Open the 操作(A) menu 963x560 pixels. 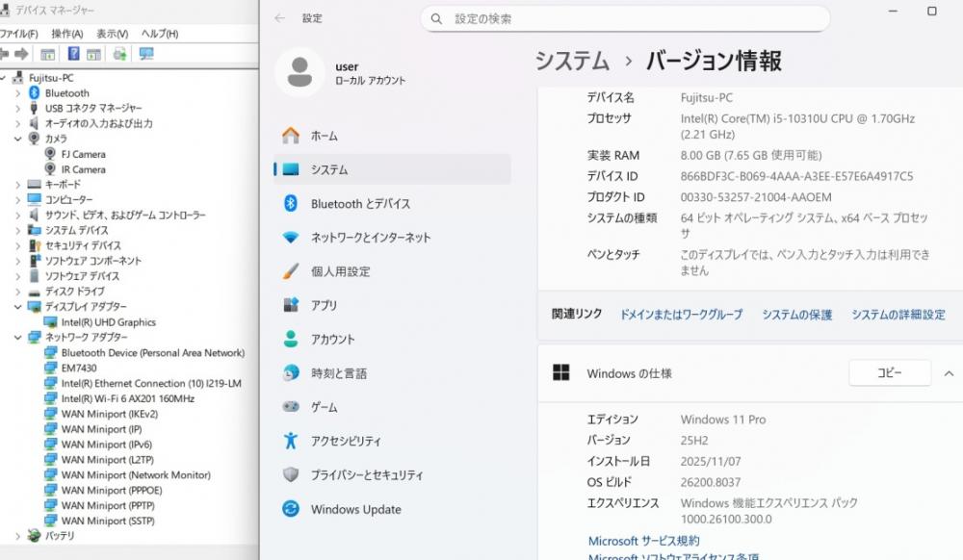[x=66, y=34]
